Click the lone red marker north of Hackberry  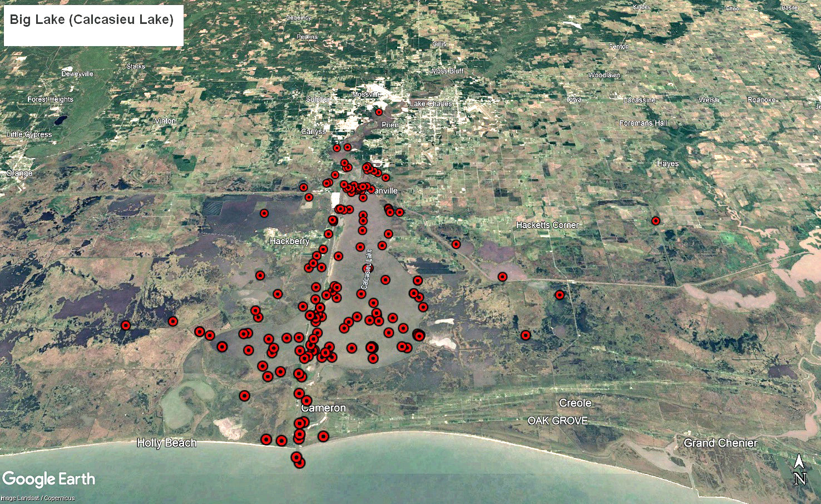tap(264, 213)
